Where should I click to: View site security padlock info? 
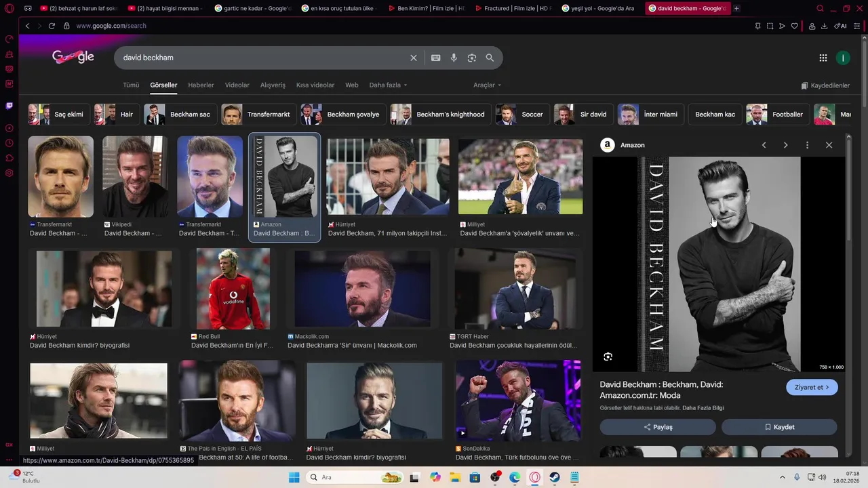pos(66,26)
